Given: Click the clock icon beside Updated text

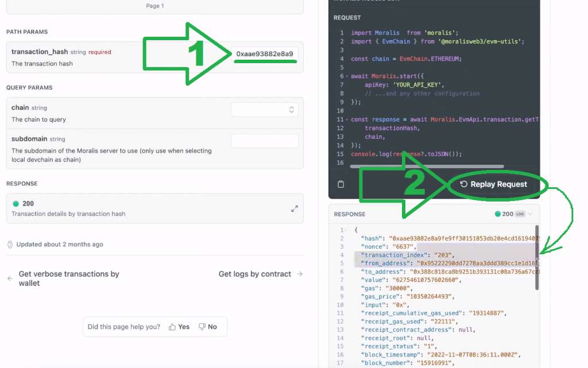Looking at the screenshot, I should [10, 245].
